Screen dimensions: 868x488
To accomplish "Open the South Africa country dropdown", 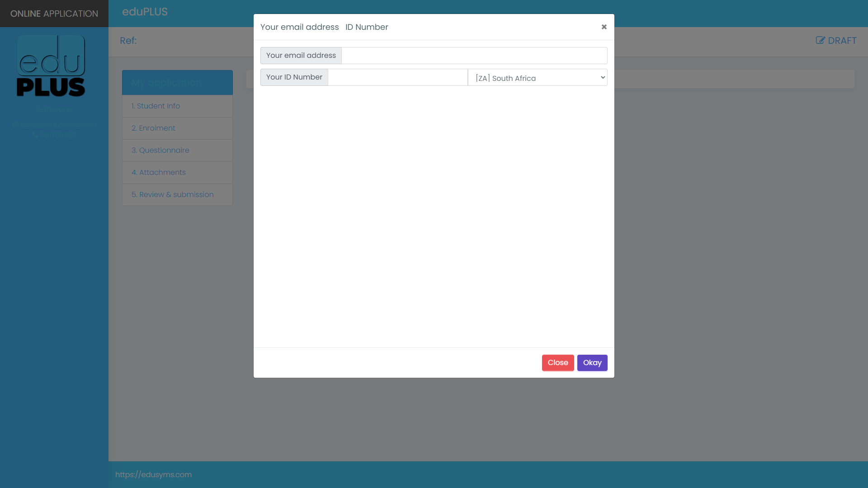I will tap(538, 78).
